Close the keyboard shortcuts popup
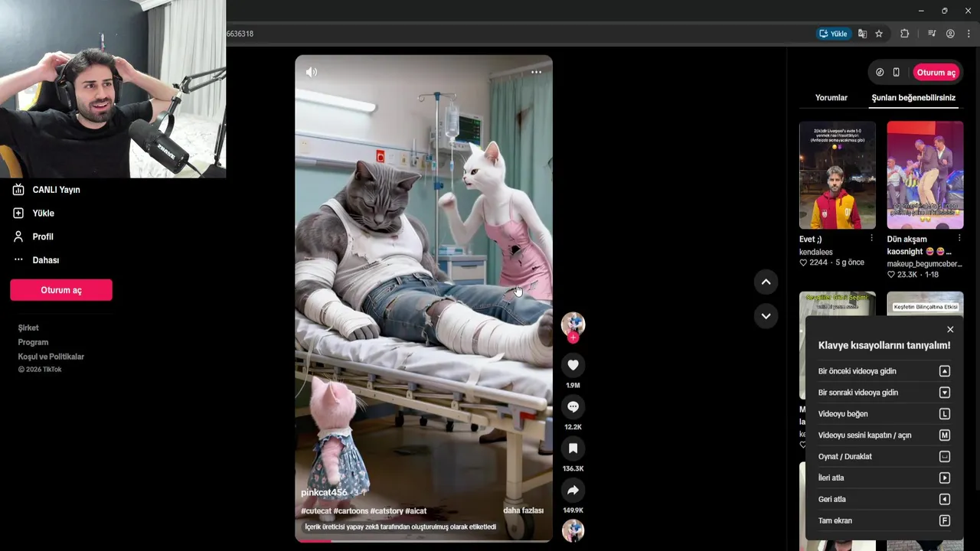980x551 pixels. pyautogui.click(x=950, y=329)
